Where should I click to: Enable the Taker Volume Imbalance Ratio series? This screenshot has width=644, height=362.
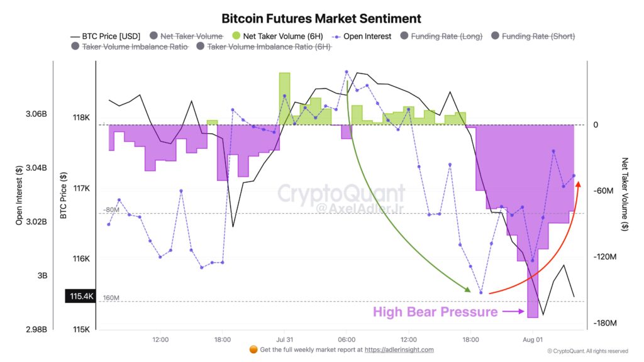(x=130, y=47)
